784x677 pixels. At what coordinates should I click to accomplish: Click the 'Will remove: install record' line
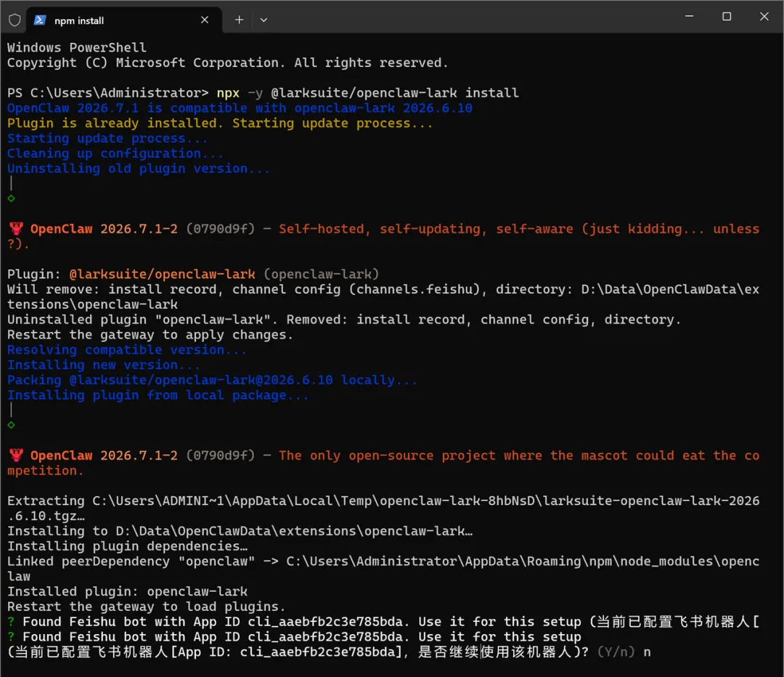(x=383, y=296)
